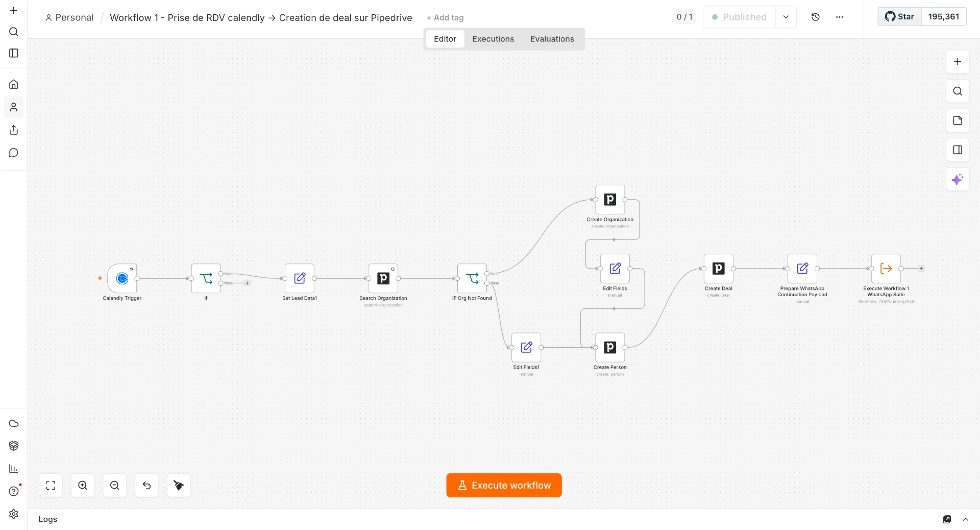The height and width of the screenshot is (530, 980).
Task: Expand the Logs panel chevron
Action: pyautogui.click(x=966, y=519)
